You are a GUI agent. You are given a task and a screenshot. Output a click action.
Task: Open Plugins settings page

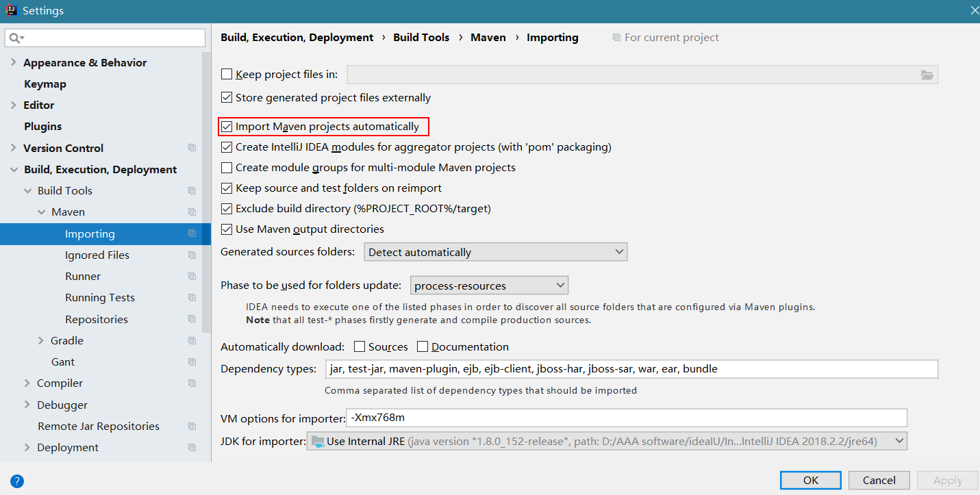[43, 127]
